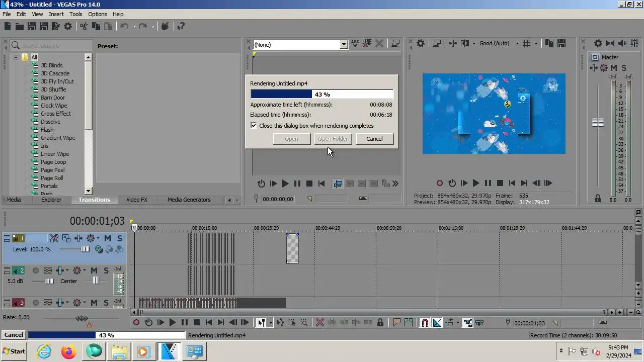
Task: Cancel rendering in the Rendering Untitled.mp4 dialog
Action: coord(374,139)
